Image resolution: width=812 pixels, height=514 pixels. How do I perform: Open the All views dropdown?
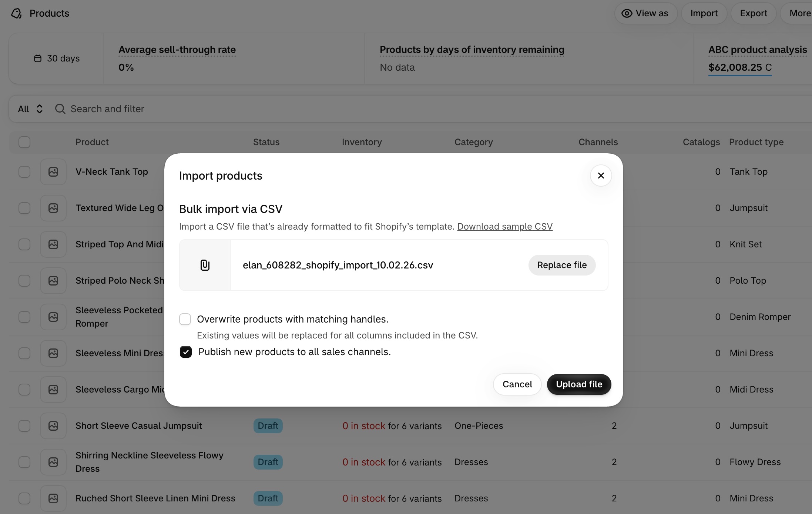click(x=30, y=109)
